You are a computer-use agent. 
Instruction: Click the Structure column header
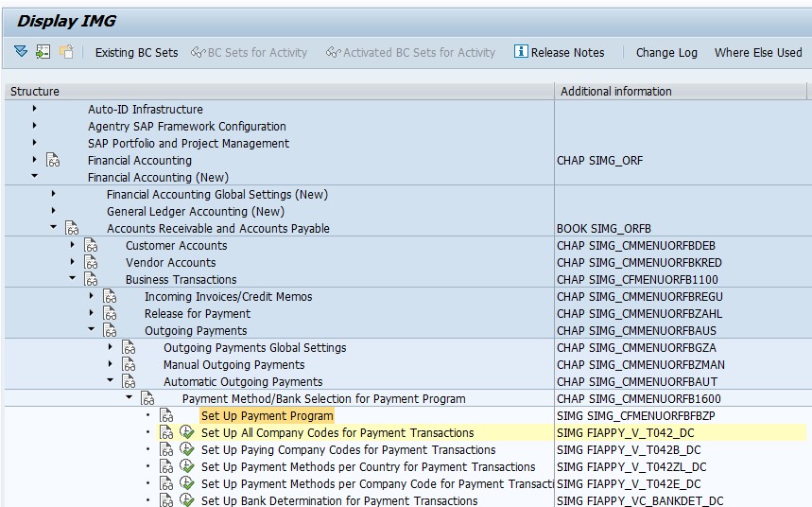(x=280, y=91)
